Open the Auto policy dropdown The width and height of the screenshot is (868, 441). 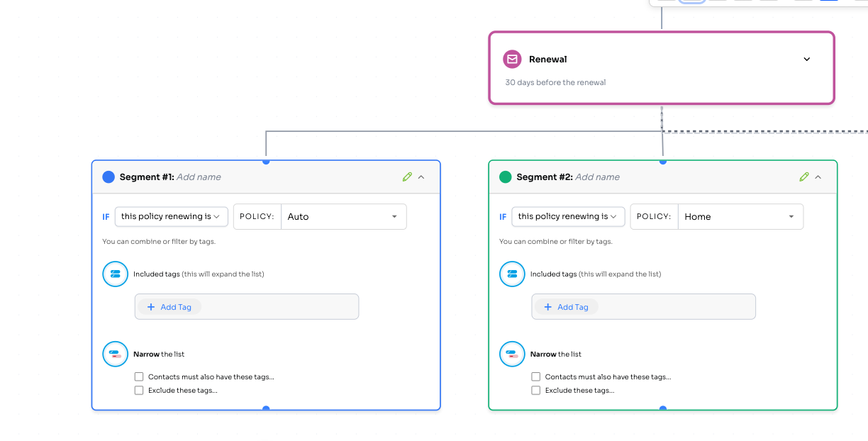(344, 217)
